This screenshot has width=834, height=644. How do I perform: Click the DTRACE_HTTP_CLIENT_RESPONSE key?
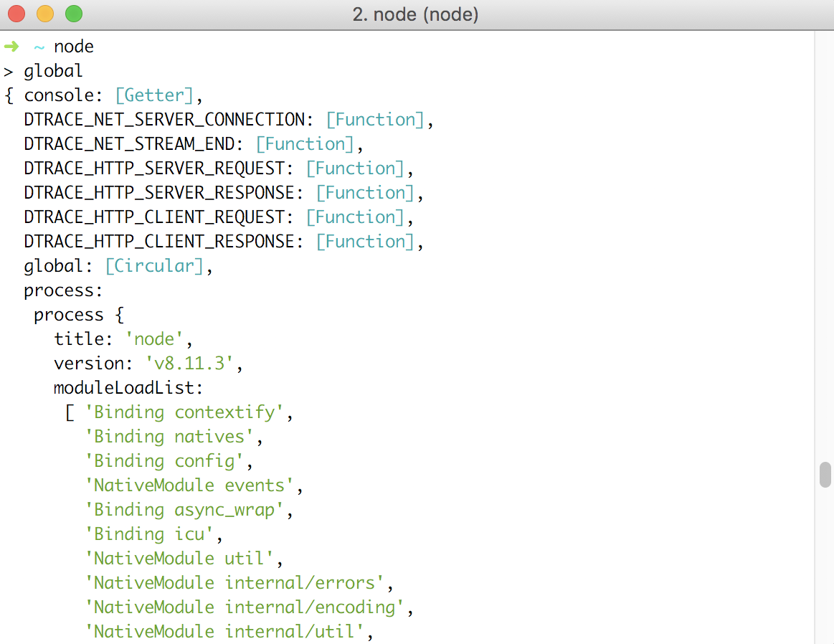coord(159,242)
